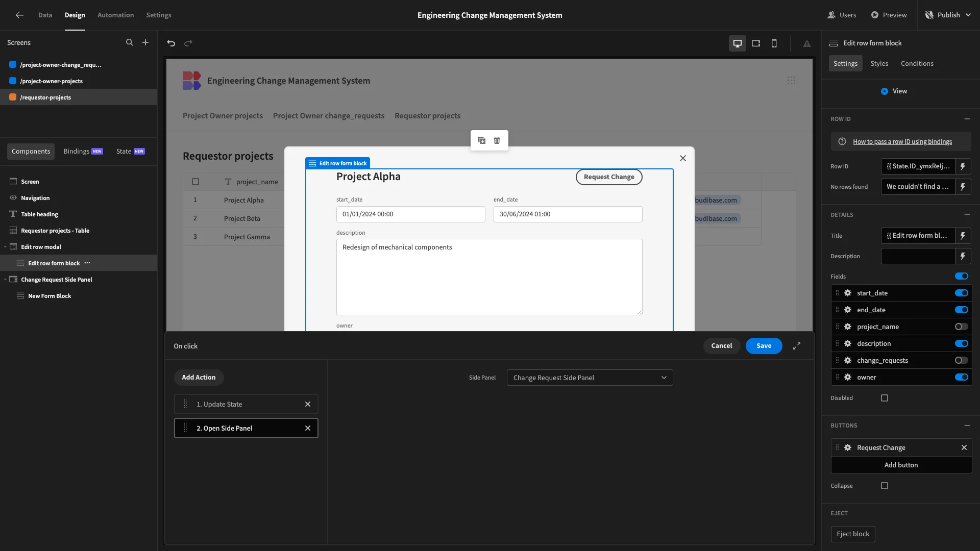Click Eject block button
The width and height of the screenshot is (980, 551).
tap(852, 534)
